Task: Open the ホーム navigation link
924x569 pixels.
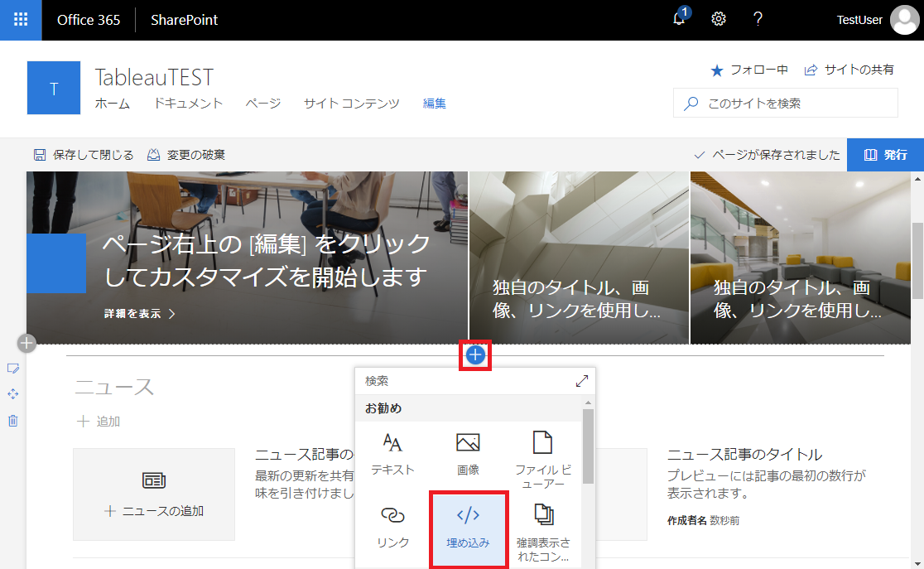Action: (x=112, y=104)
